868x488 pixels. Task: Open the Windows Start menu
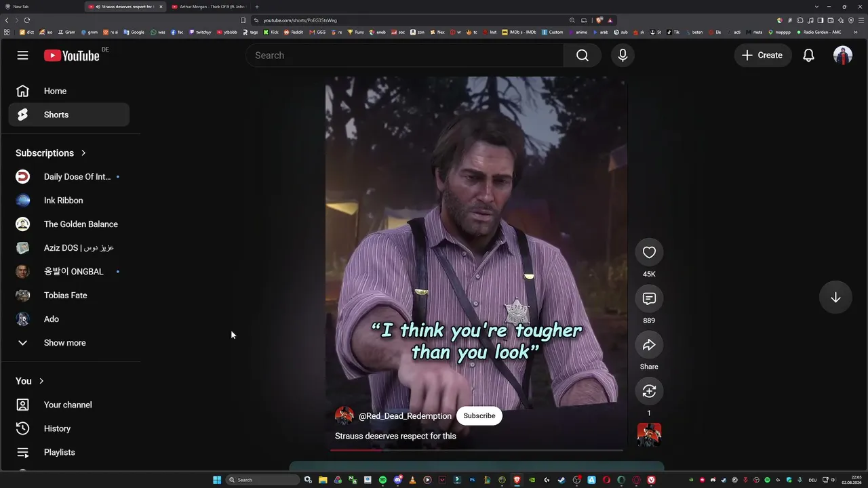coord(217,480)
